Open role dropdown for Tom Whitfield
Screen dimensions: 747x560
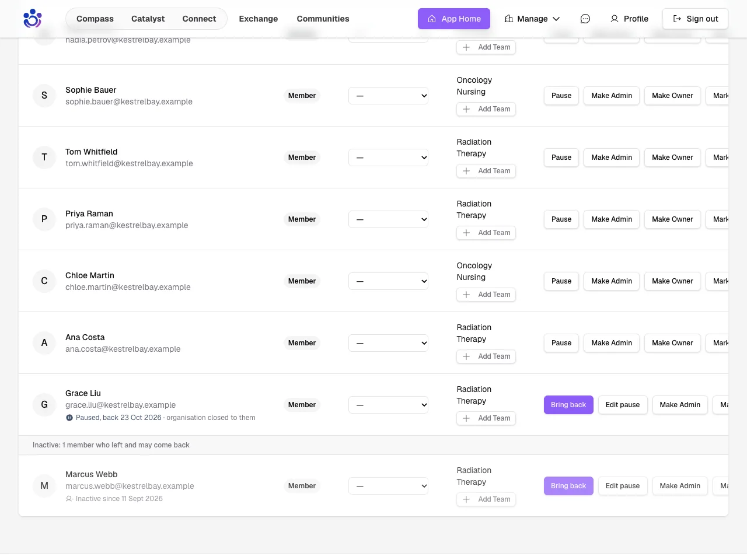tap(388, 157)
